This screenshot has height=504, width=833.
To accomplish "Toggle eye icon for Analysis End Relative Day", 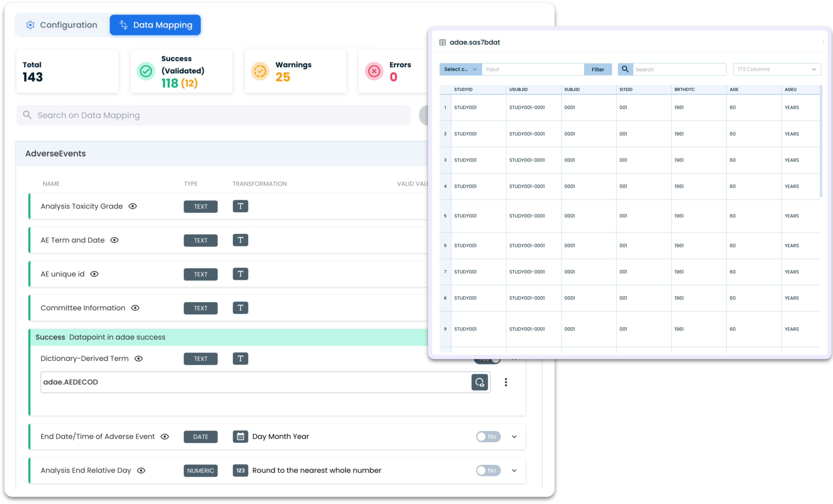I will [141, 470].
